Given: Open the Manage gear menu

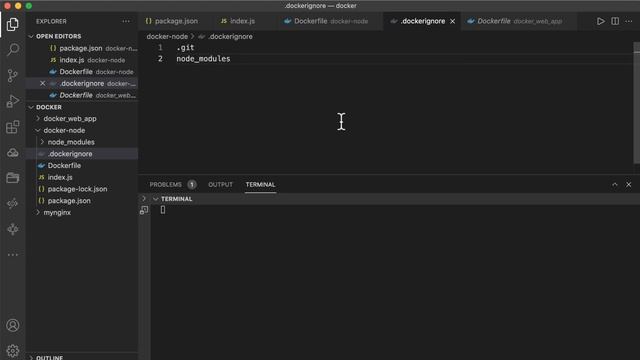Looking at the screenshot, I should pos(13,351).
